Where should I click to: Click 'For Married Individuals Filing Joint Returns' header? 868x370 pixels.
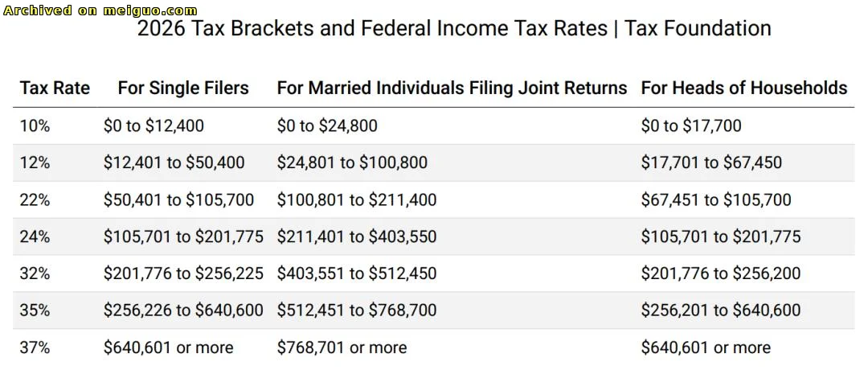pyautogui.click(x=452, y=88)
